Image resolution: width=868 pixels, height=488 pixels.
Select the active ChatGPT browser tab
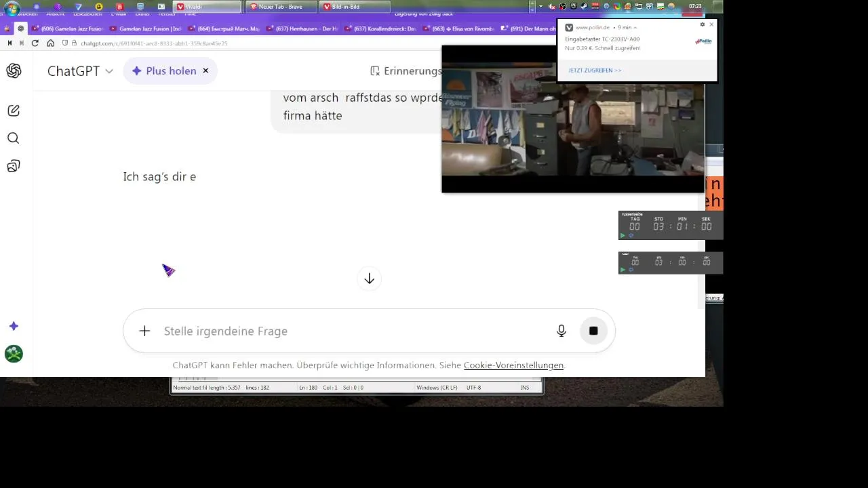pyautogui.click(x=20, y=28)
